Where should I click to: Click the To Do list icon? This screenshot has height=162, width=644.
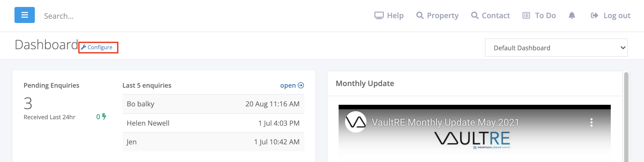click(x=526, y=16)
